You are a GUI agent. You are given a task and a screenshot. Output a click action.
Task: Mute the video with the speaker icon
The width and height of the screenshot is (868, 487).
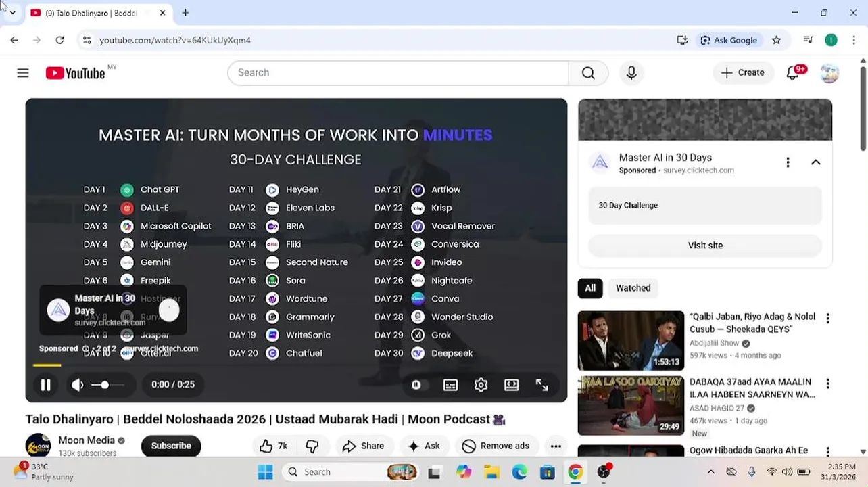78,385
